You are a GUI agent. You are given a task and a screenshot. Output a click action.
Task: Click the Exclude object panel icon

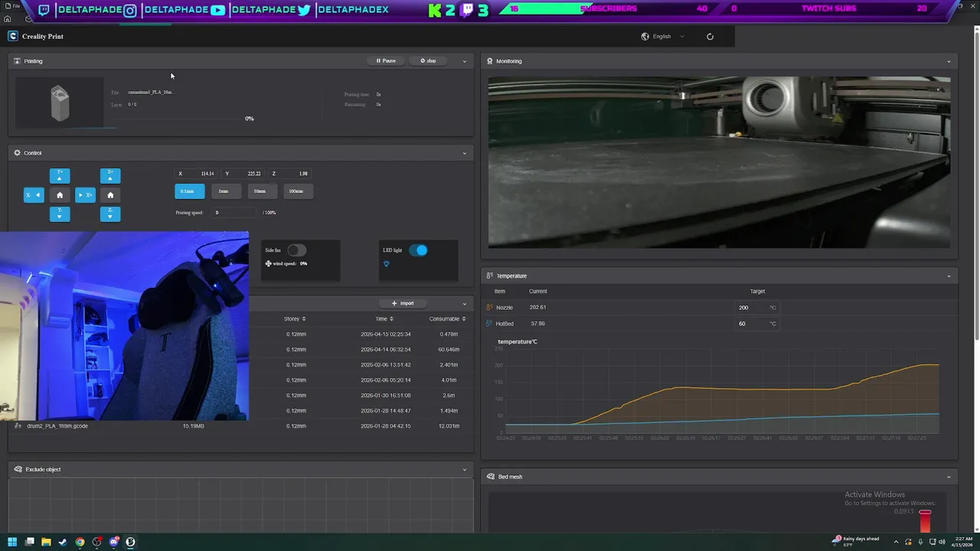pyautogui.click(x=18, y=469)
